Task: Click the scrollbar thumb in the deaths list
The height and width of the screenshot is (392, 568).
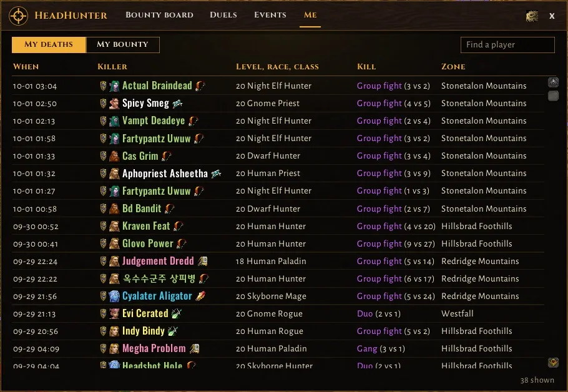Action: (553, 96)
